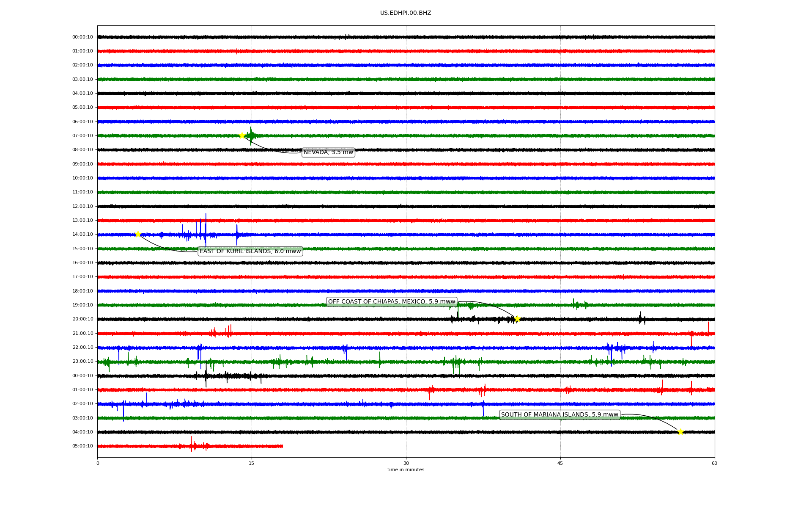
Task: Click the 'time in minutes' axis label
Action: point(406,470)
